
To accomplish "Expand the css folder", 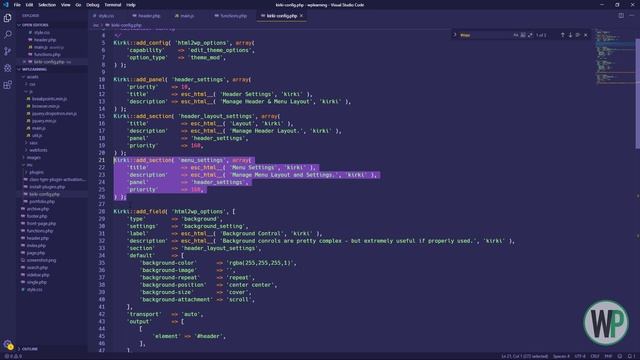I will [32, 84].
